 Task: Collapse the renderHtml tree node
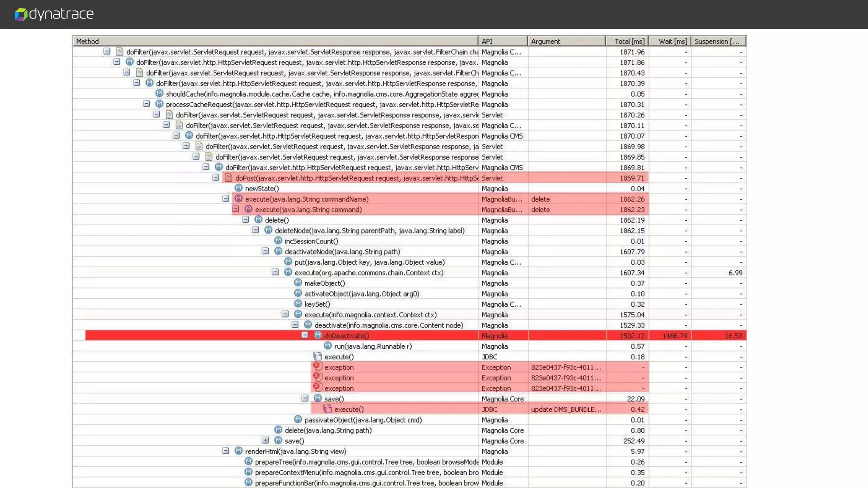(225, 451)
